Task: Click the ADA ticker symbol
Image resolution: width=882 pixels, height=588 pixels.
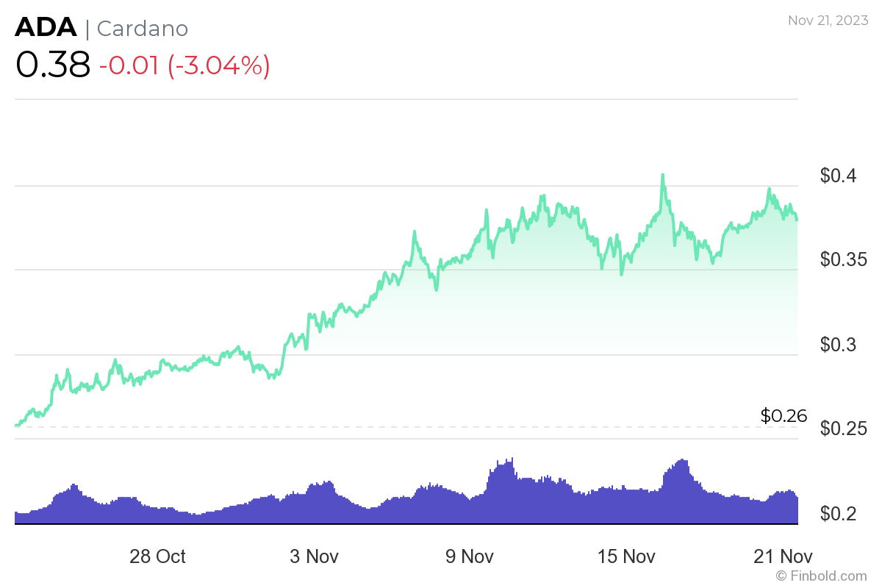Action: [x=46, y=28]
